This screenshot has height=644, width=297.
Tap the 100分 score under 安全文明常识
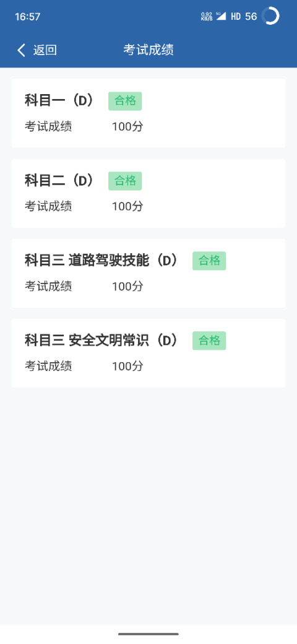pyautogui.click(x=127, y=366)
